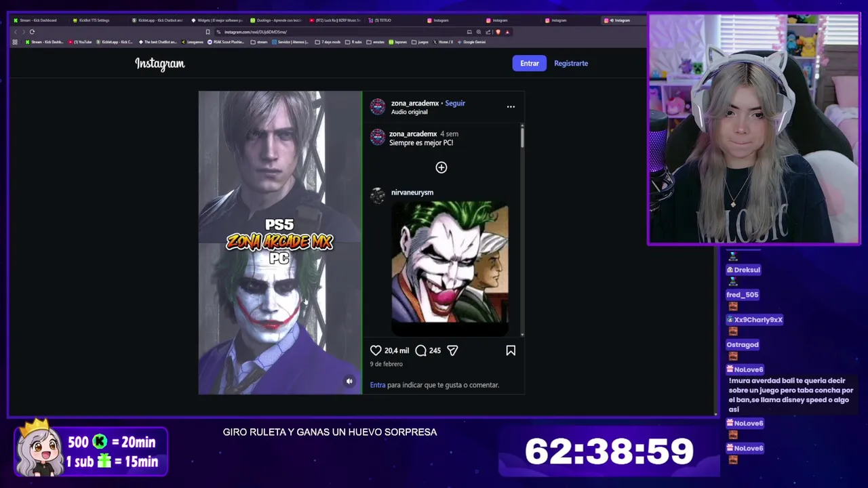
Task: Open Audio original link
Action: click(x=410, y=112)
